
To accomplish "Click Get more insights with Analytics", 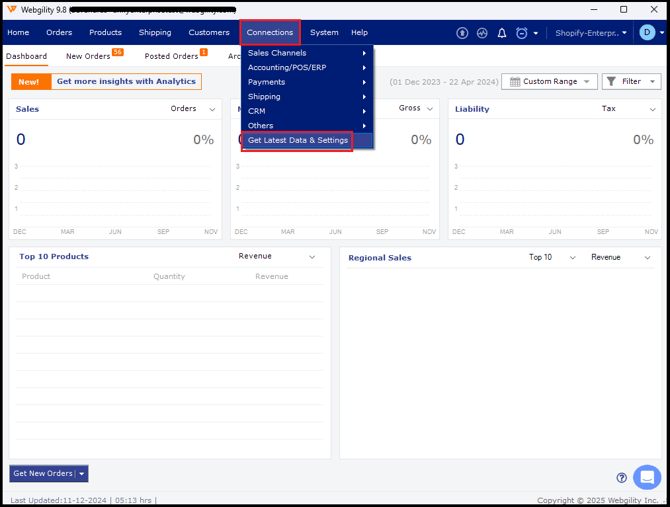I will (x=125, y=82).
